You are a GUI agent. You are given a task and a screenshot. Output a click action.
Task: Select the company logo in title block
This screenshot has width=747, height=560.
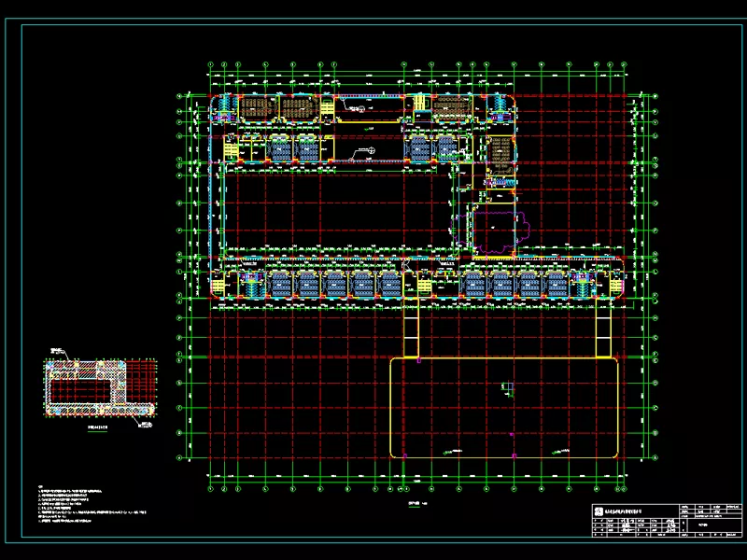pyautogui.click(x=599, y=511)
